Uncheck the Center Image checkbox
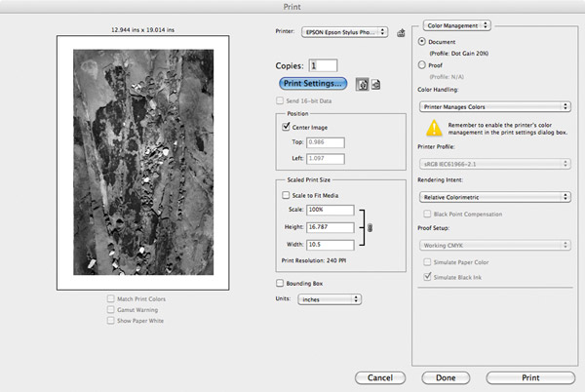The image size is (585, 392). click(x=286, y=127)
